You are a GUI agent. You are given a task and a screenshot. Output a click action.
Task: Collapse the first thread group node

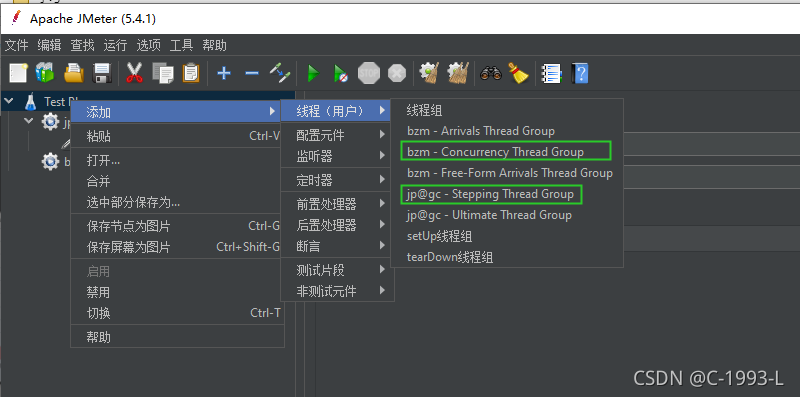(x=29, y=121)
